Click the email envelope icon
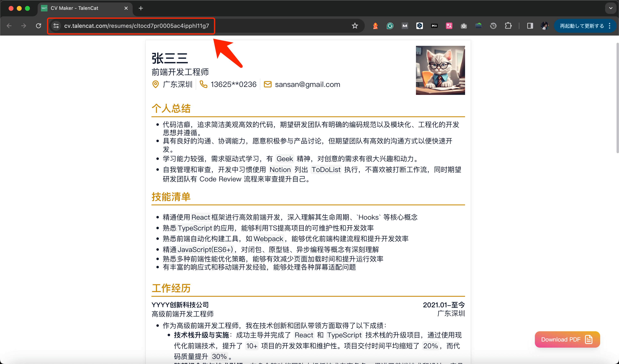Viewport: 619px width, 364px height. (268, 84)
